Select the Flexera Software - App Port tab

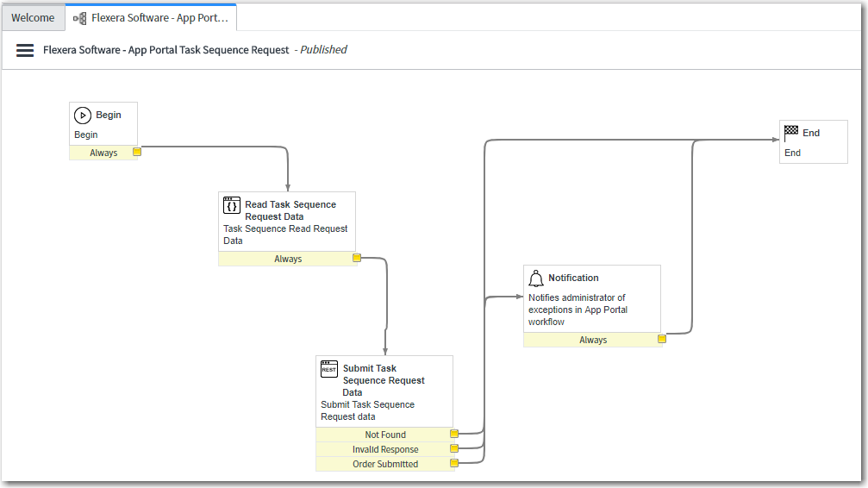point(151,18)
